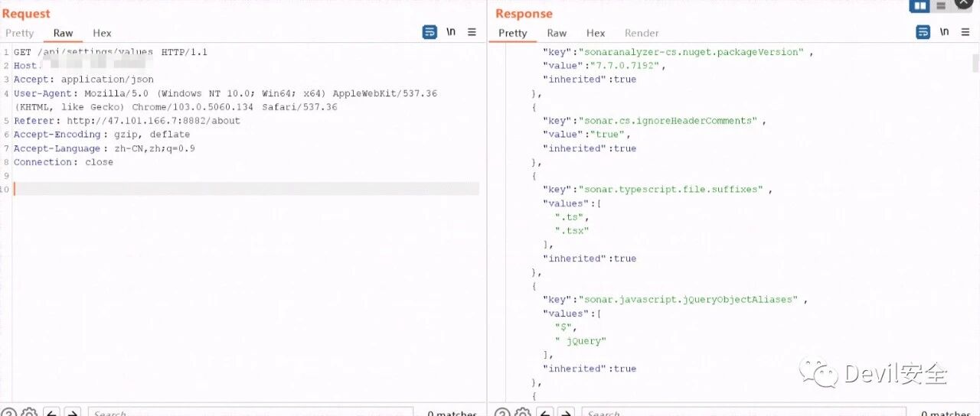Click the value "7.7.0.7192" in Response

pyautogui.click(x=626, y=66)
